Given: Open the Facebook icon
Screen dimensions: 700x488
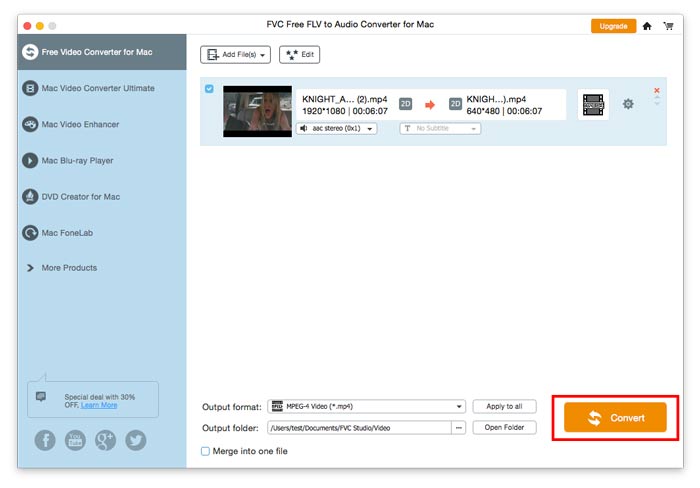Looking at the screenshot, I should pyautogui.click(x=45, y=440).
